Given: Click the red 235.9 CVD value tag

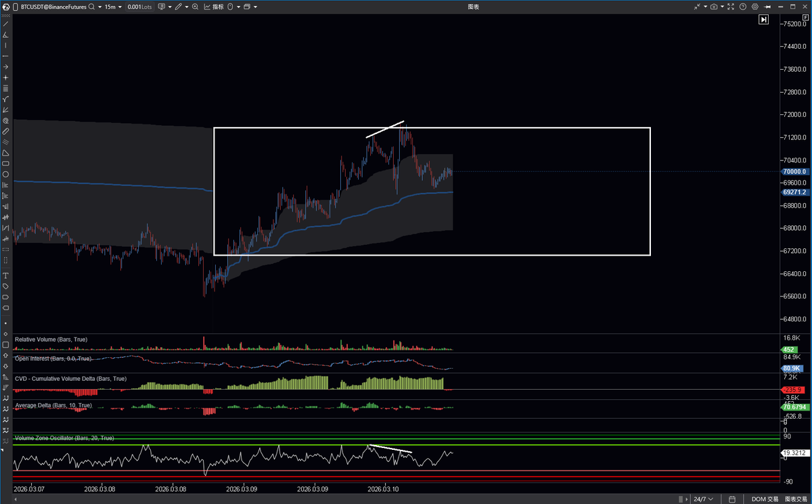Looking at the screenshot, I should point(791,390).
